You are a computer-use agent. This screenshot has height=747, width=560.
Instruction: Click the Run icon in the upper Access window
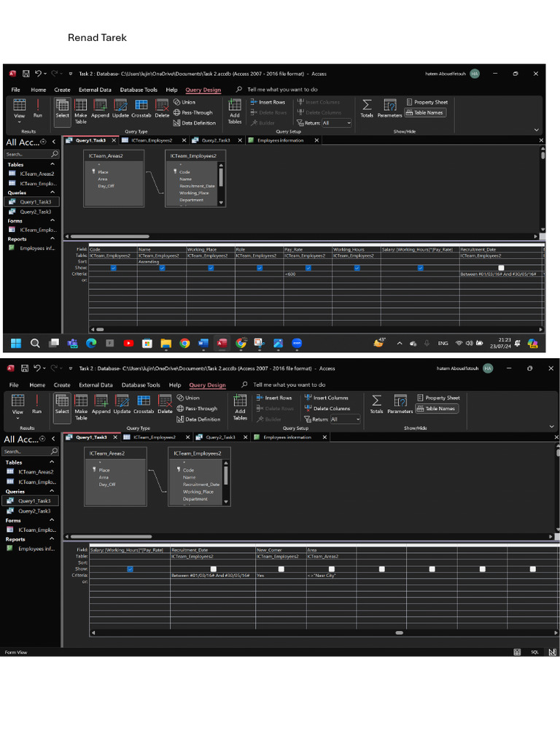click(38, 109)
